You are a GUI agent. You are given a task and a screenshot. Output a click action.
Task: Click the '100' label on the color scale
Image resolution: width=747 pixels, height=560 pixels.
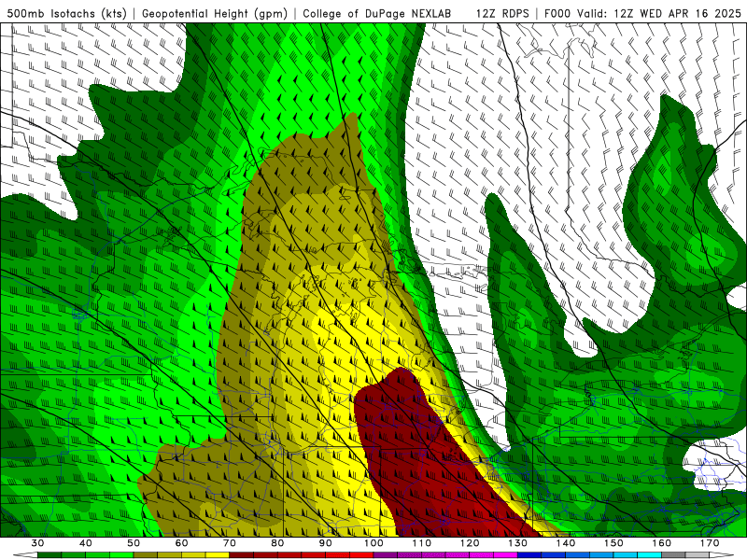[373, 543]
